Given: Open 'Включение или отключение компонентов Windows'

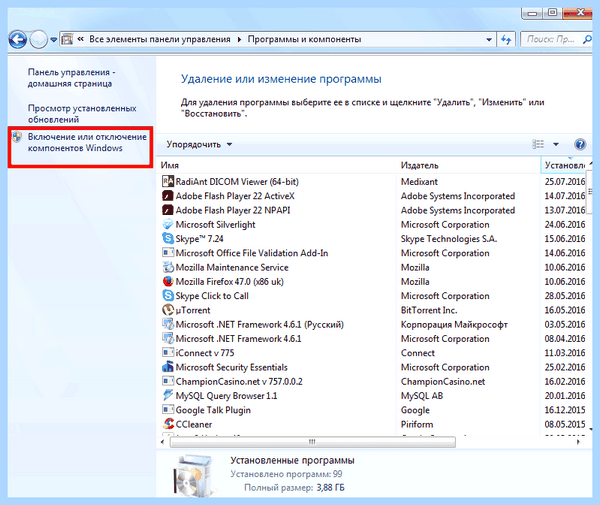Looking at the screenshot, I should point(87,142).
